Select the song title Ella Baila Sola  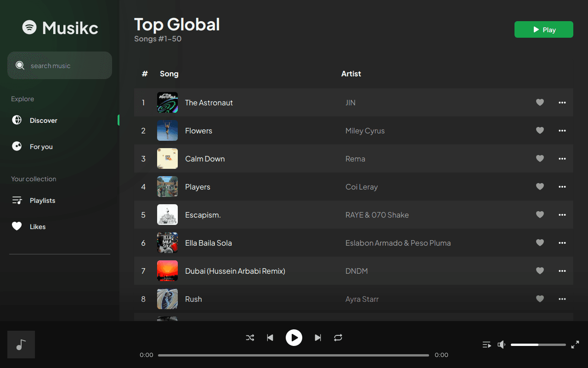(x=209, y=243)
